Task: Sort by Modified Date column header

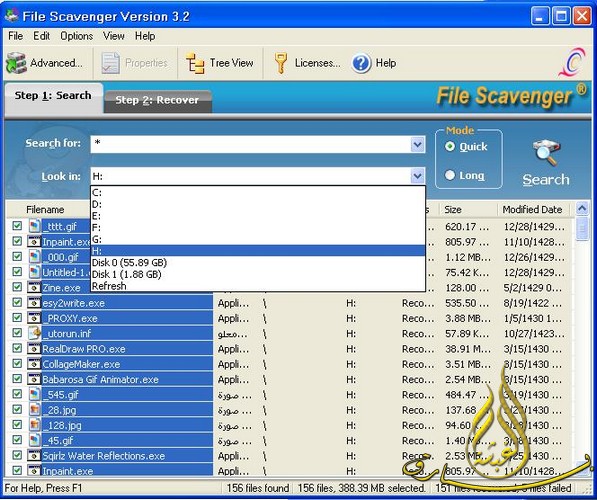Action: (533, 209)
